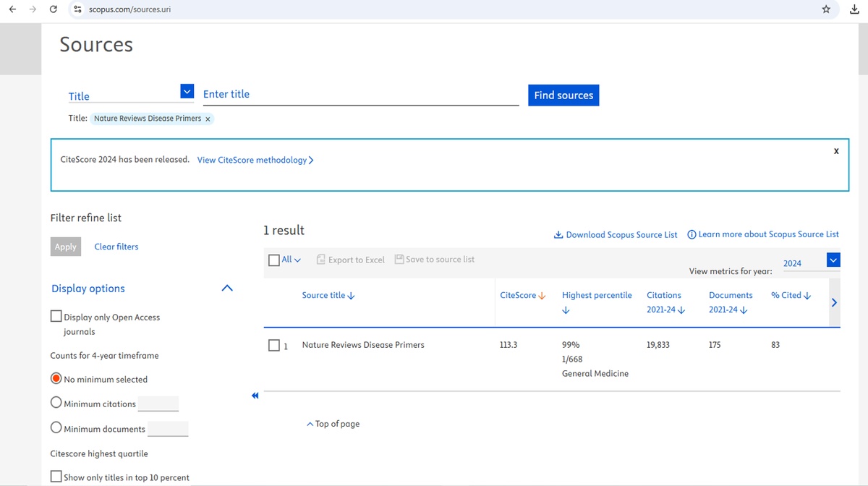The image size is (868, 486).
Task: Collapse the filter panel with double-arrow icon
Action: (255, 396)
